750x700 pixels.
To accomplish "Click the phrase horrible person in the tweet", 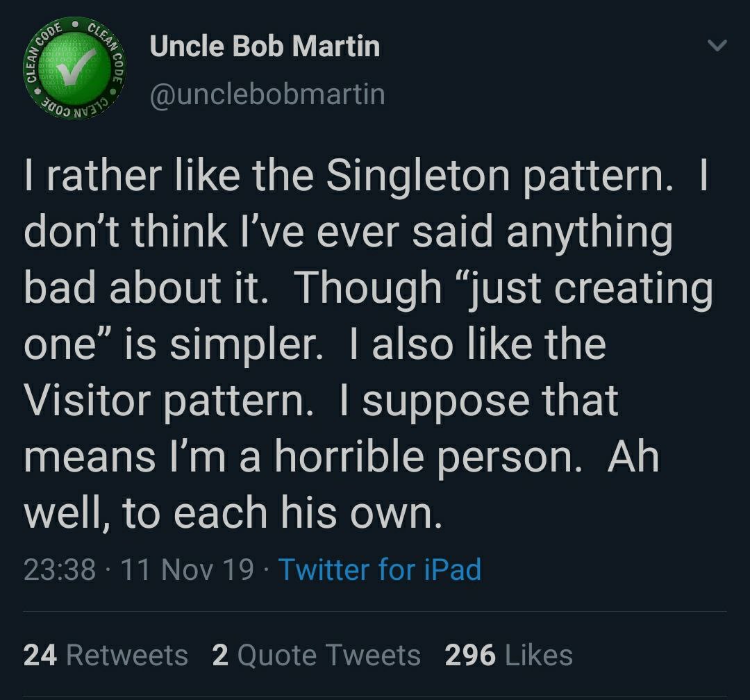I will pos(427,458).
